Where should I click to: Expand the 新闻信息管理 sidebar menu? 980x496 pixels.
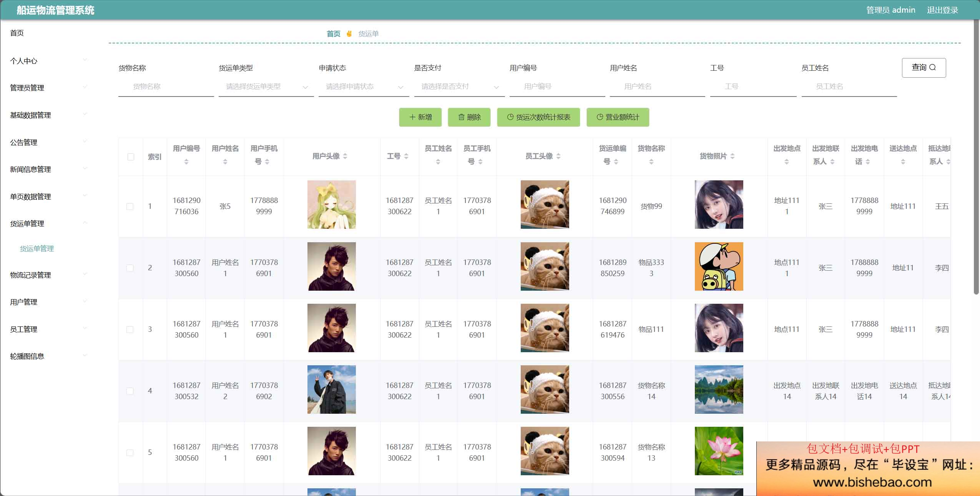click(x=48, y=169)
